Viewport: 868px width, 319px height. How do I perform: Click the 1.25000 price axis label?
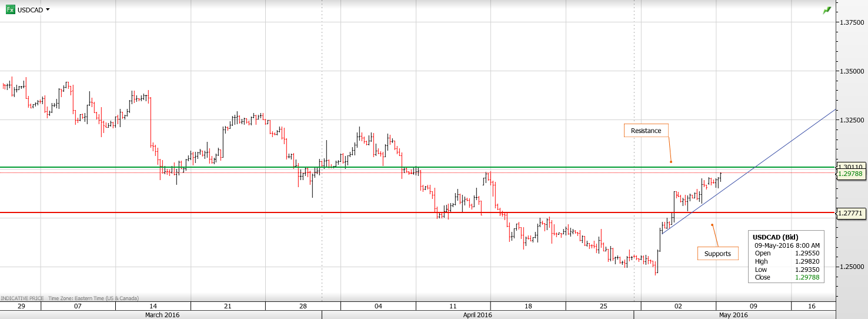click(851, 267)
